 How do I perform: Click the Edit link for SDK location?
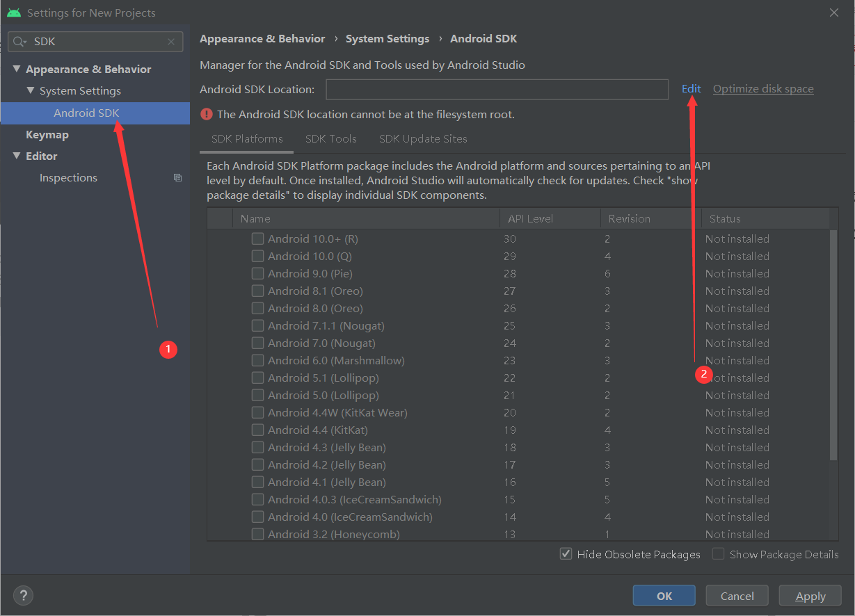tap(691, 88)
